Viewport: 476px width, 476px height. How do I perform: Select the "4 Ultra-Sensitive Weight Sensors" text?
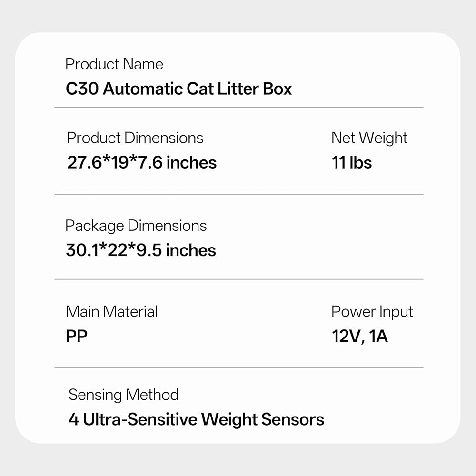(x=196, y=420)
